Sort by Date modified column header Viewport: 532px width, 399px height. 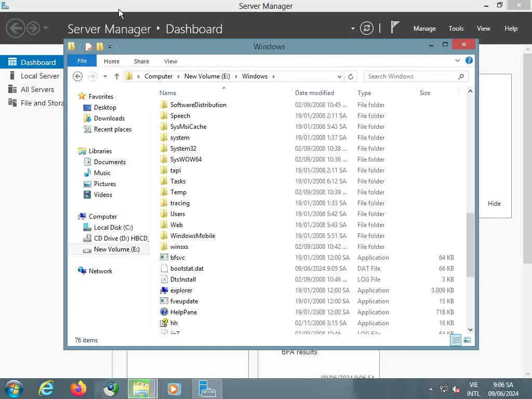pos(314,93)
